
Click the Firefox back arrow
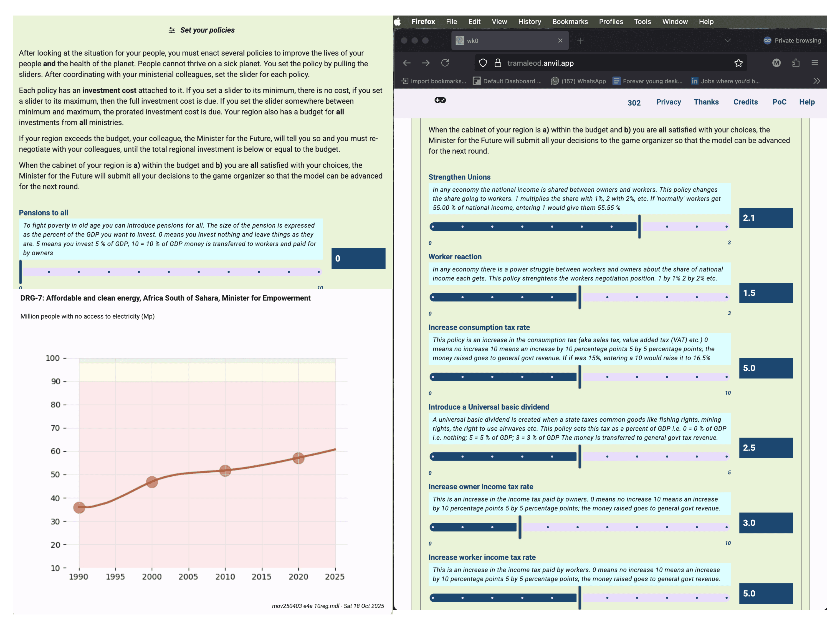point(407,63)
